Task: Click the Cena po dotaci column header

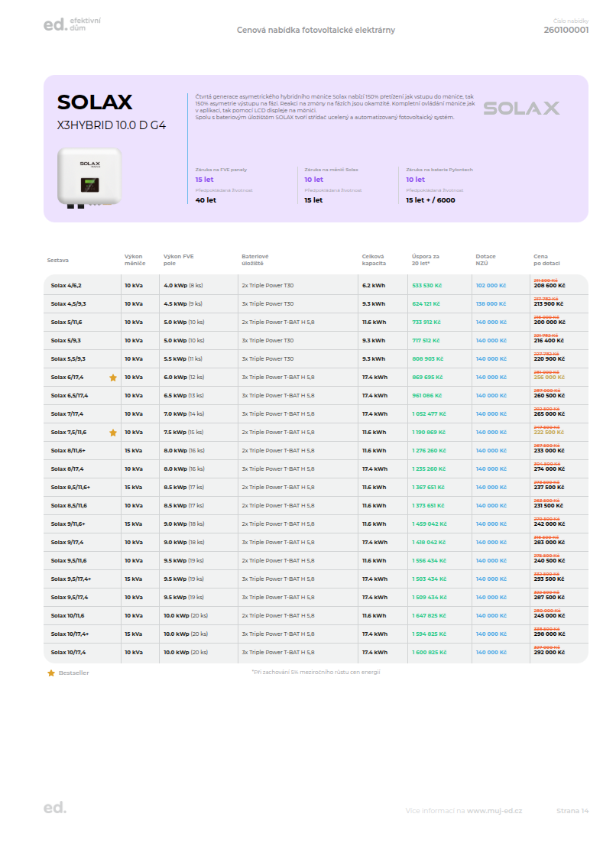Action: (x=546, y=259)
